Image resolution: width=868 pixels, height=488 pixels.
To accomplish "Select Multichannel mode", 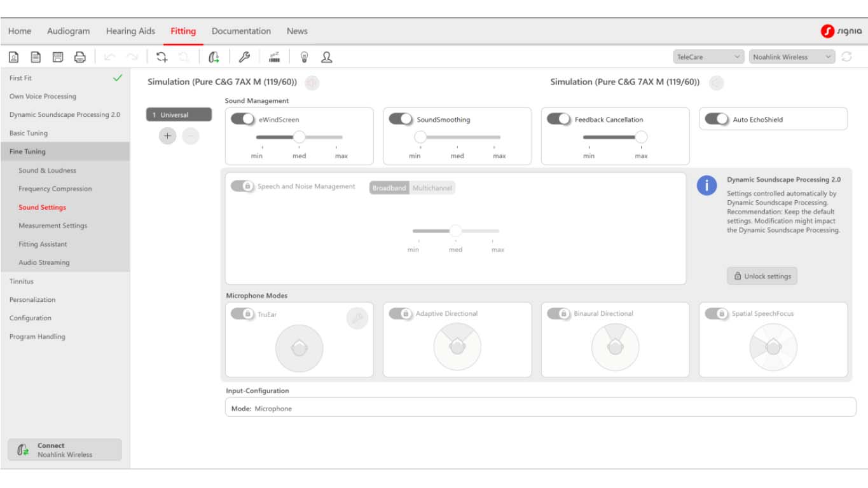I will click(x=432, y=188).
